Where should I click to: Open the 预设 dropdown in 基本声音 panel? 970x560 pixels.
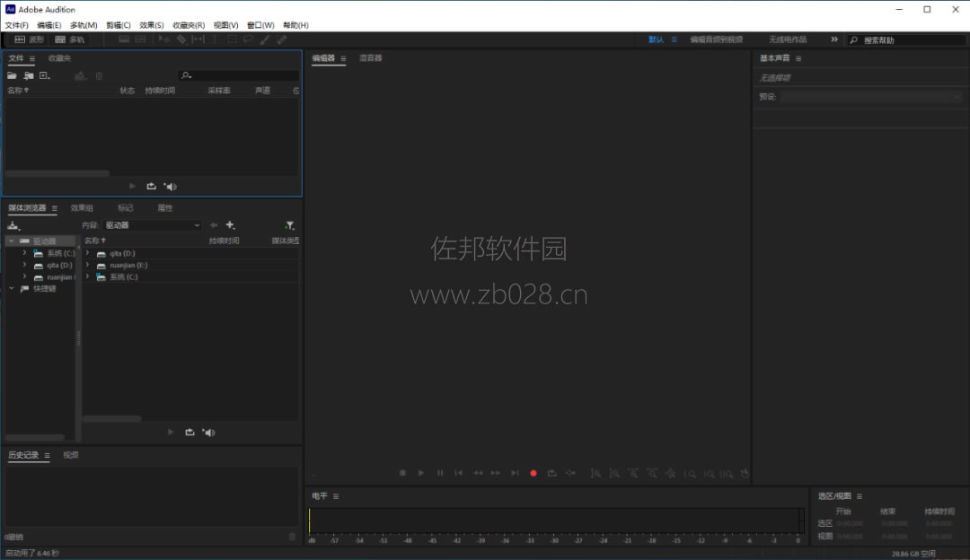pos(871,96)
